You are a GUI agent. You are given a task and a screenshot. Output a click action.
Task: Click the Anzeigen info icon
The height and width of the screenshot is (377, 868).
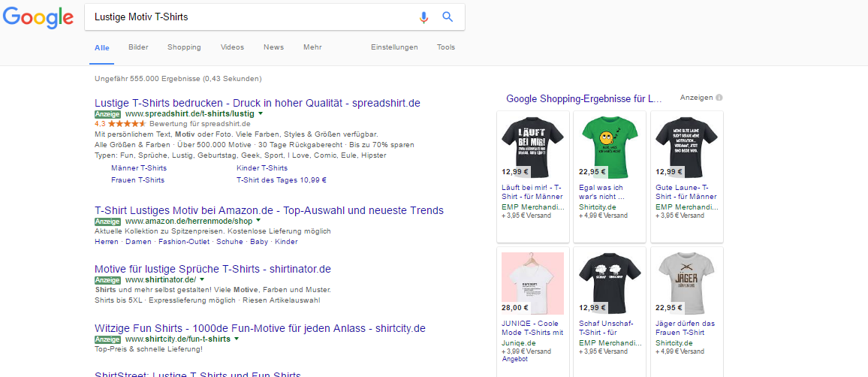[719, 98]
